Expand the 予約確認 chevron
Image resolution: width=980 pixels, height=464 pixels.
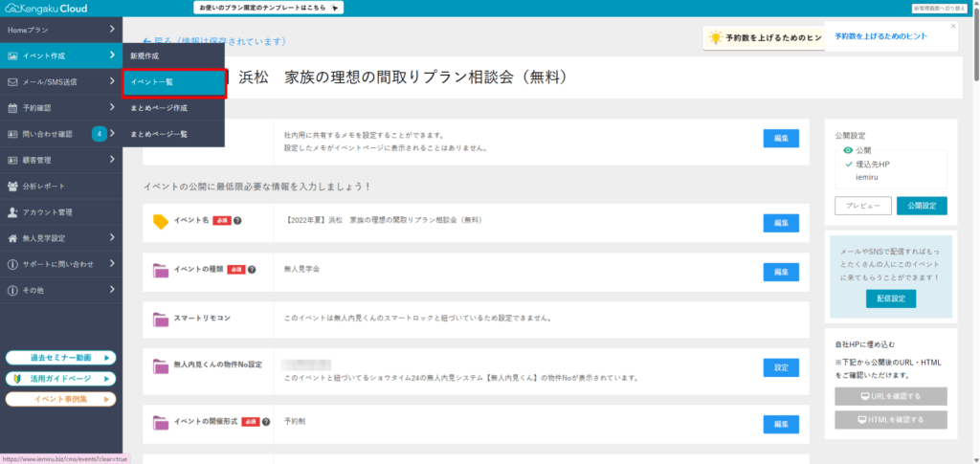112,107
